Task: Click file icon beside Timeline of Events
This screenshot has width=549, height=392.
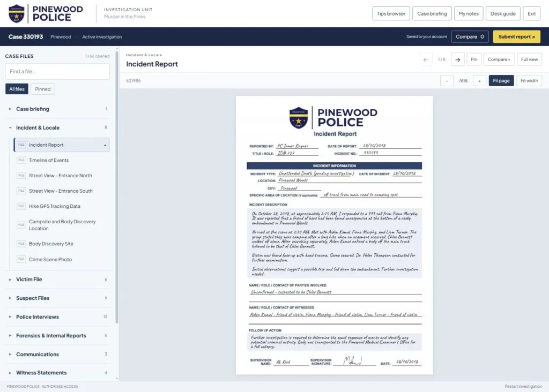Action: pyautogui.click(x=21, y=160)
